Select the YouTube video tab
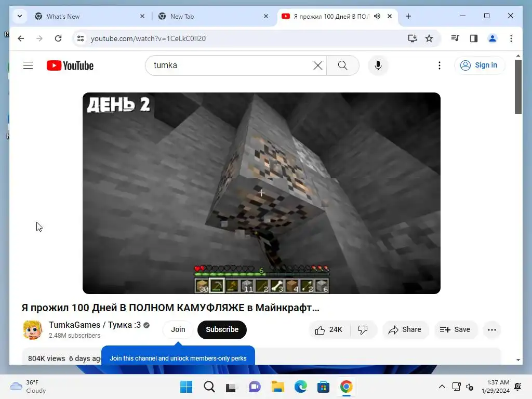Image resolution: width=532 pixels, height=399 pixels. tap(331, 16)
